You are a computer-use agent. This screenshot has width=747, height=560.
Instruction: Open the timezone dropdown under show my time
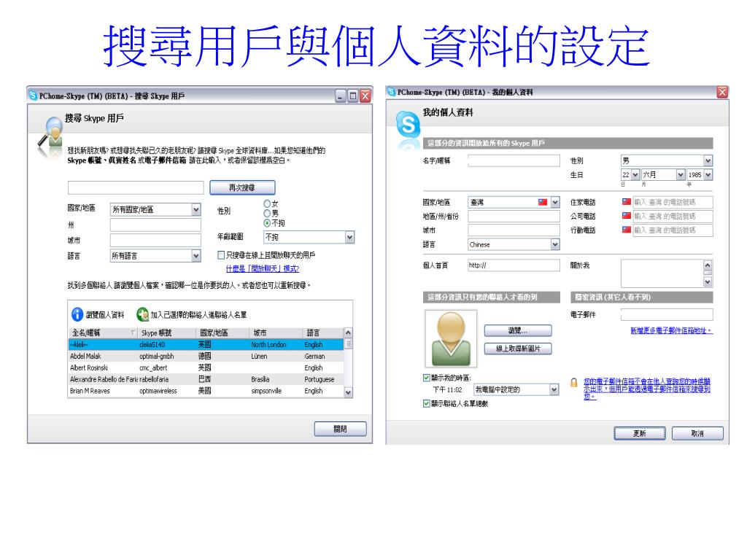tap(554, 389)
